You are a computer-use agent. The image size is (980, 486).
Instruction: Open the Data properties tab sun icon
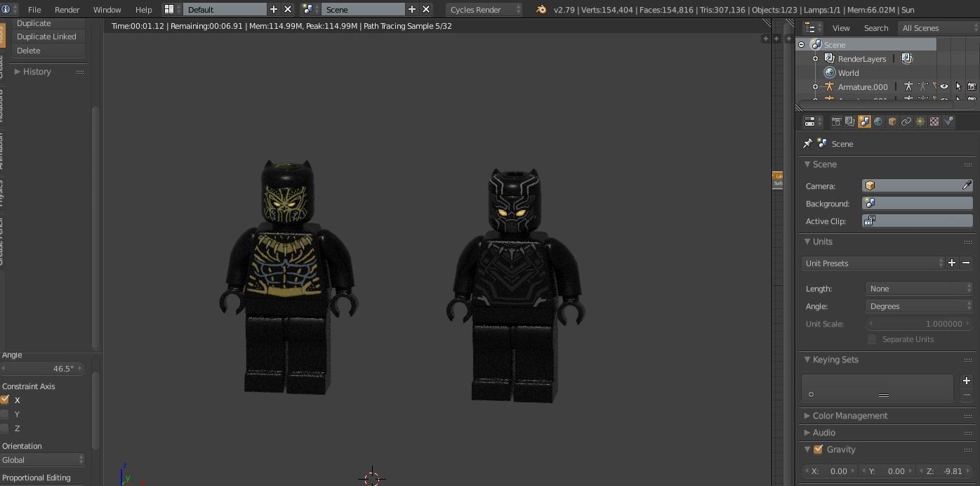click(x=920, y=121)
